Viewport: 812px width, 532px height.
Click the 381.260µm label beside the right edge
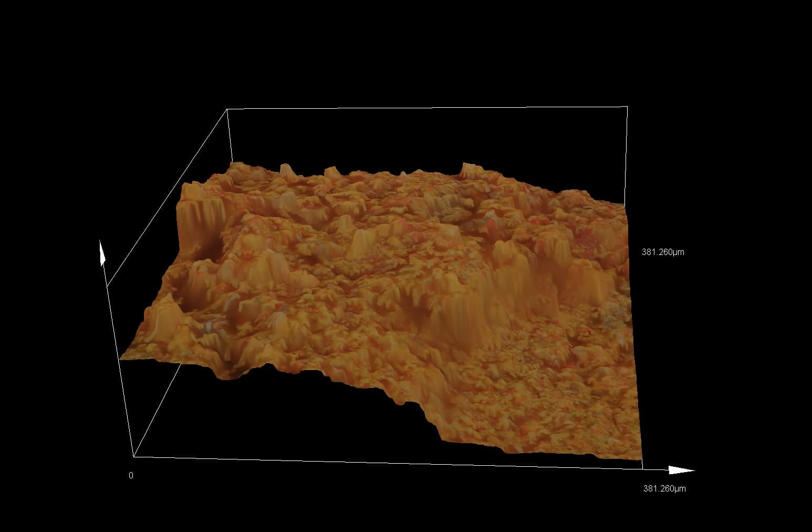pos(663,252)
